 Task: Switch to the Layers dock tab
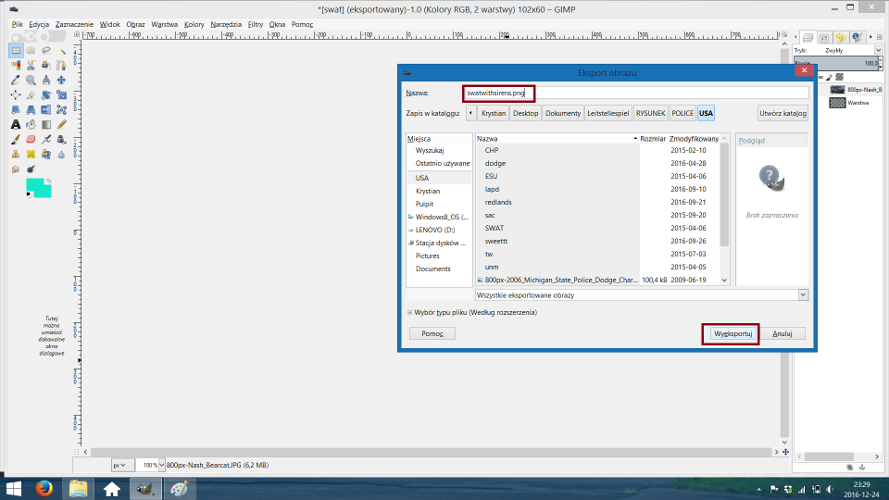coord(808,37)
